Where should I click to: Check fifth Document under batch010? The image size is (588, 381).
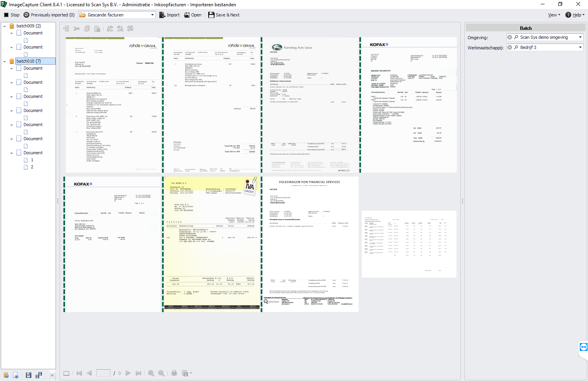19,125
